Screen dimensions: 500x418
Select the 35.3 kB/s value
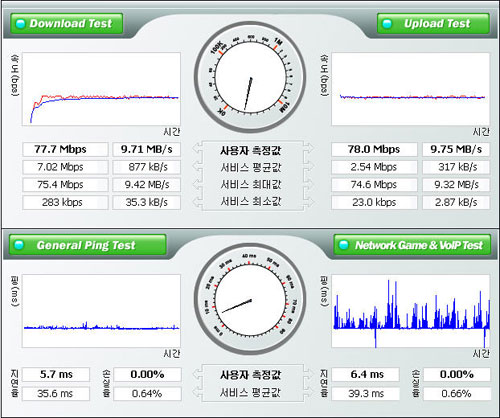(x=147, y=202)
